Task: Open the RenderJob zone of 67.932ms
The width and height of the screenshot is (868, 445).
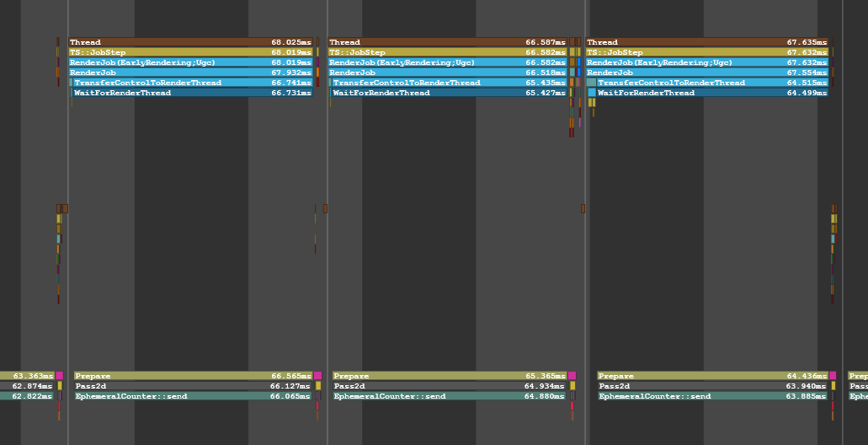Action: pos(190,72)
